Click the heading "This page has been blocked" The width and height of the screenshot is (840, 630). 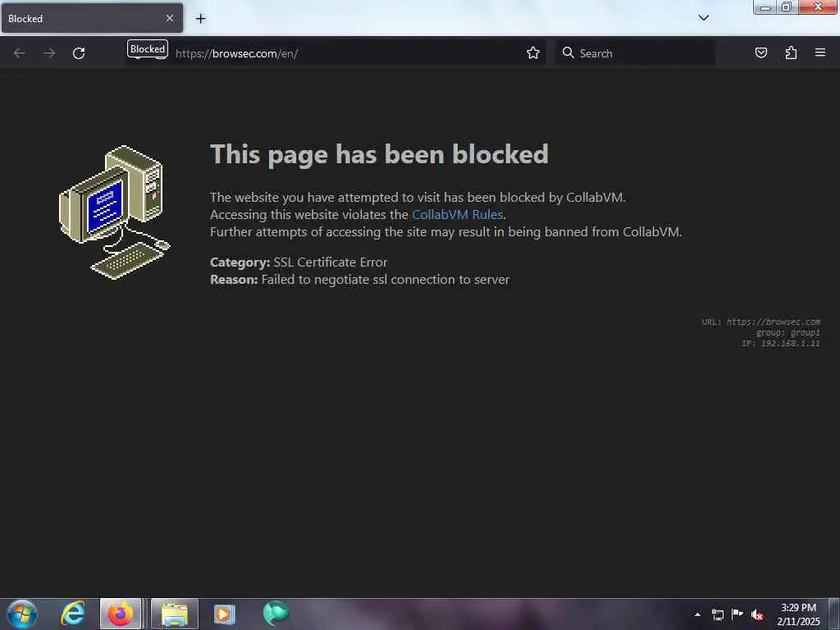pyautogui.click(x=379, y=155)
